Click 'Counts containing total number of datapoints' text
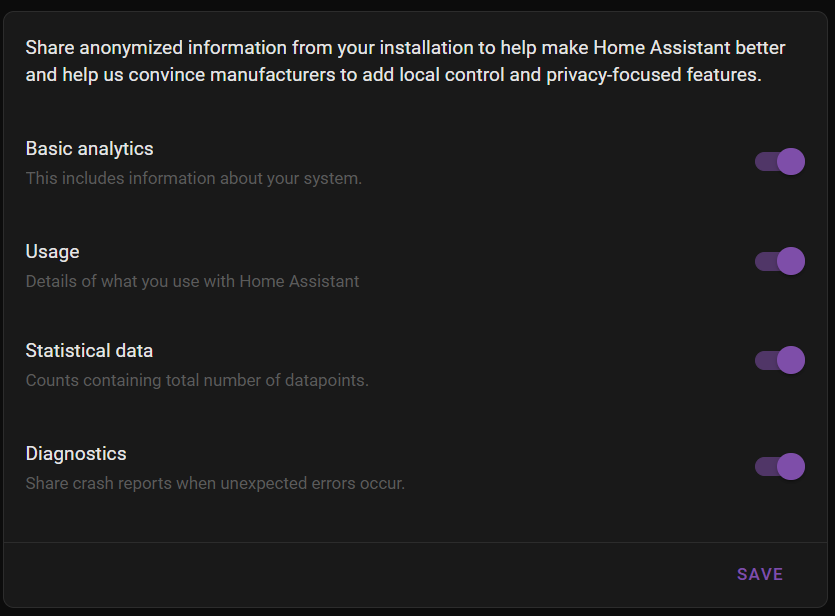Image resolution: width=835 pixels, height=616 pixels. tap(197, 380)
